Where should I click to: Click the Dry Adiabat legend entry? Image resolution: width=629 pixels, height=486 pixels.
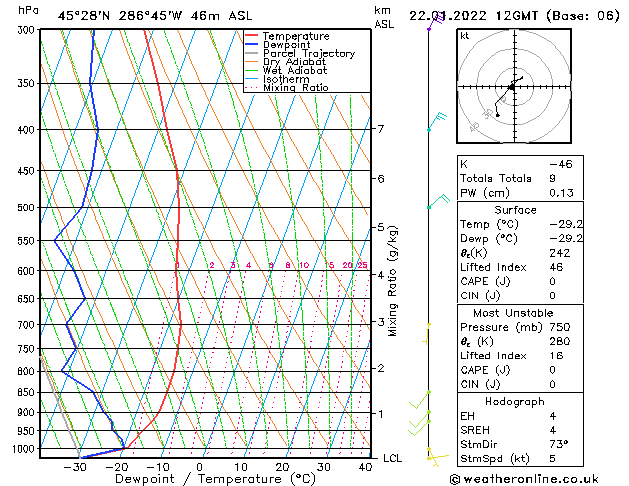294,62
